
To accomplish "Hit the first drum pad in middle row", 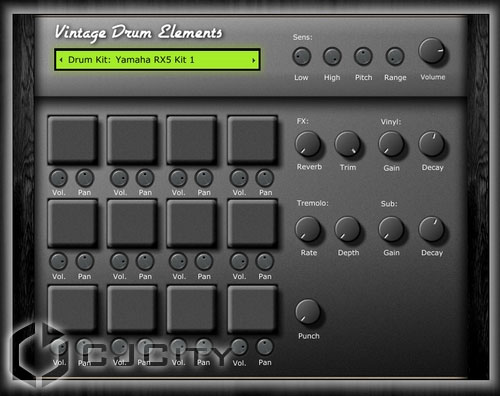I will (73, 224).
